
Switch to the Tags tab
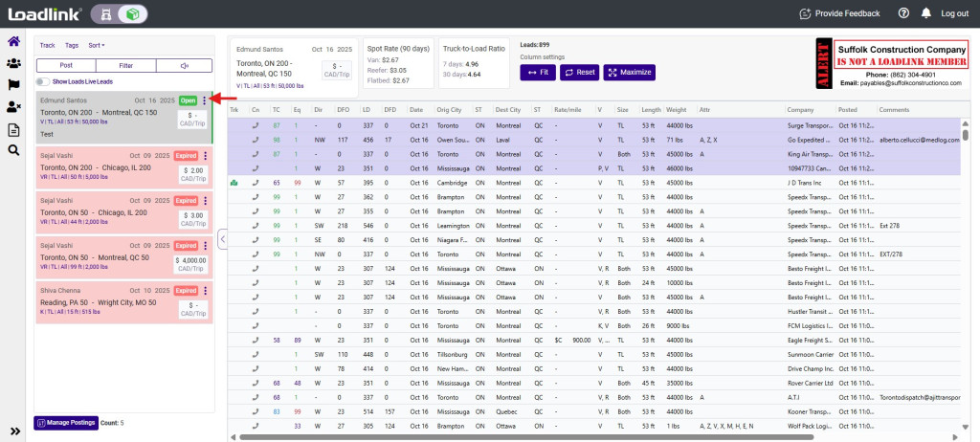[72, 45]
